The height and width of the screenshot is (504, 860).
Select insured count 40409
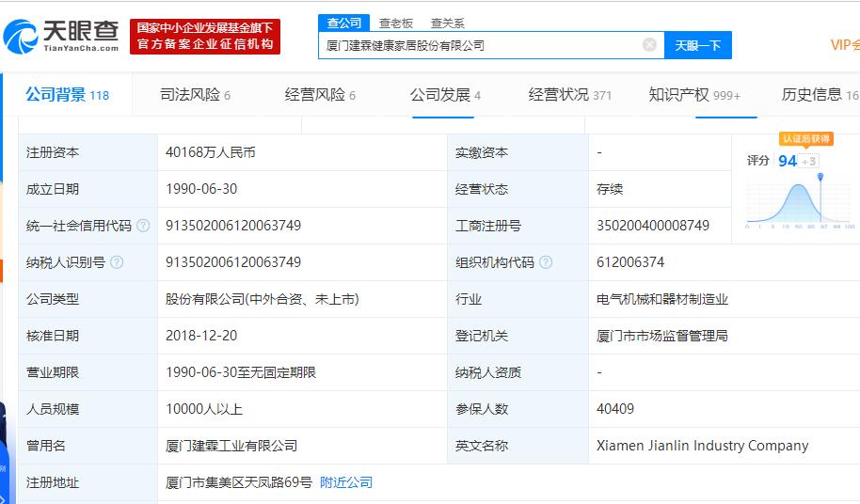click(615, 409)
